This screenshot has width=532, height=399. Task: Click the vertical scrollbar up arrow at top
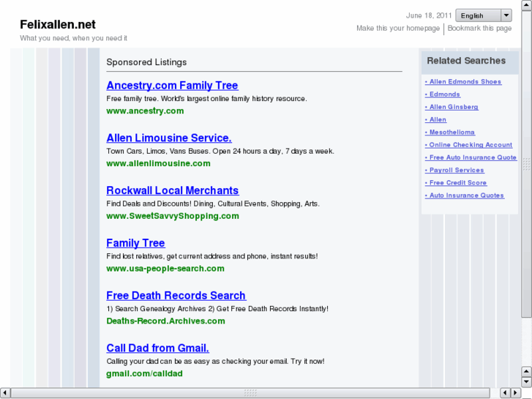pos(526,5)
